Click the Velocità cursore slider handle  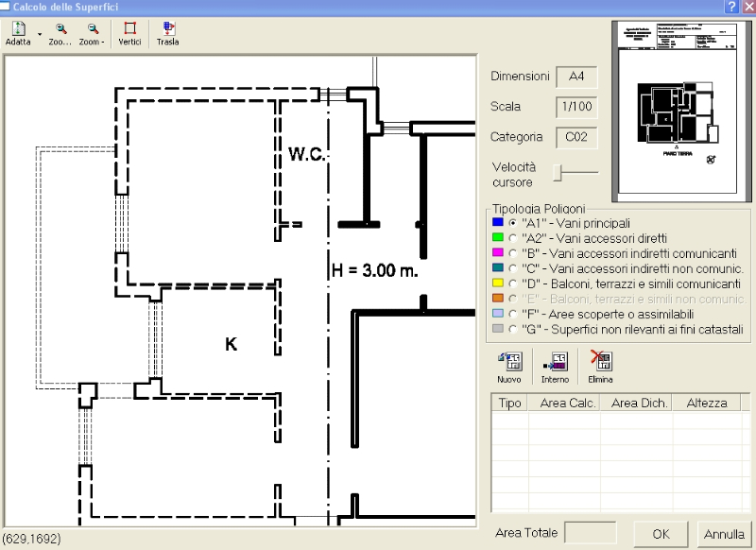(558, 172)
